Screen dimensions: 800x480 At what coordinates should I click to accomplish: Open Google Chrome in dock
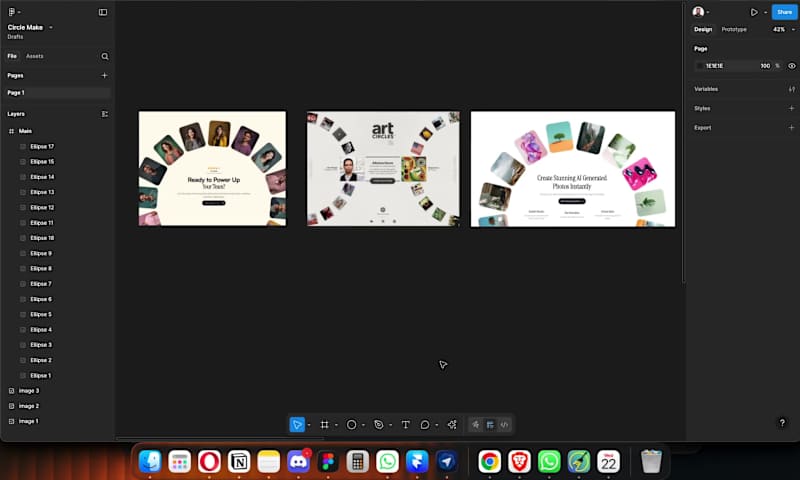pos(489,462)
